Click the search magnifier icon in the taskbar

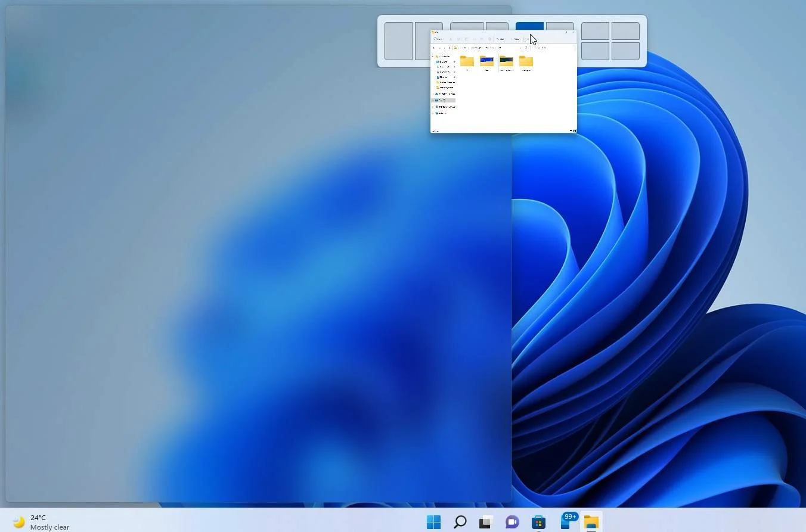460,522
